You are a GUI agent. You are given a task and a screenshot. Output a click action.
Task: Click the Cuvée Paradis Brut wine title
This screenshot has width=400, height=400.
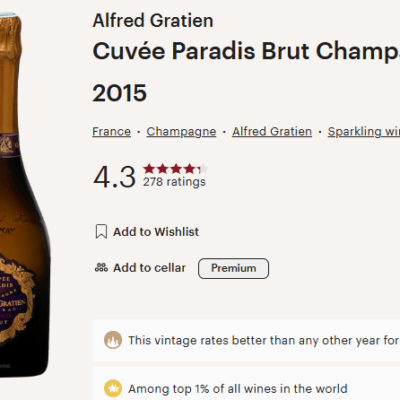[x=246, y=51]
